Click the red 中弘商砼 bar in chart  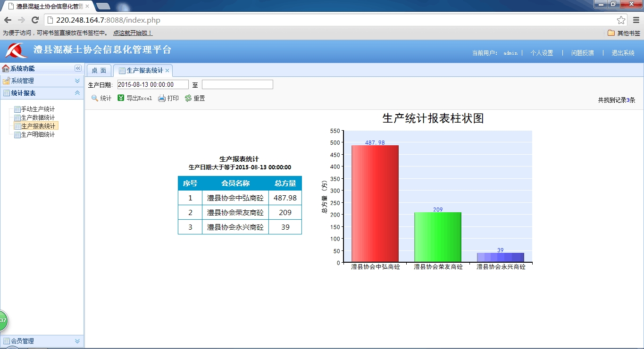coord(375,203)
